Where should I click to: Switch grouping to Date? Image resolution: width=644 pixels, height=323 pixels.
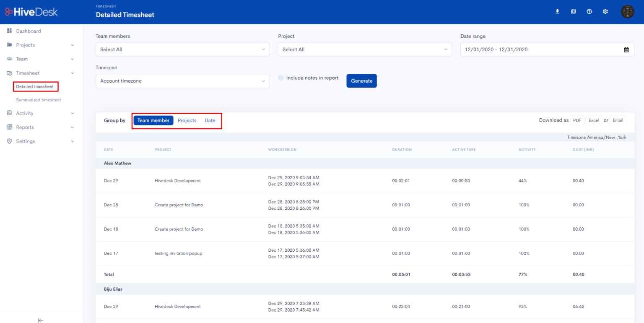click(210, 120)
